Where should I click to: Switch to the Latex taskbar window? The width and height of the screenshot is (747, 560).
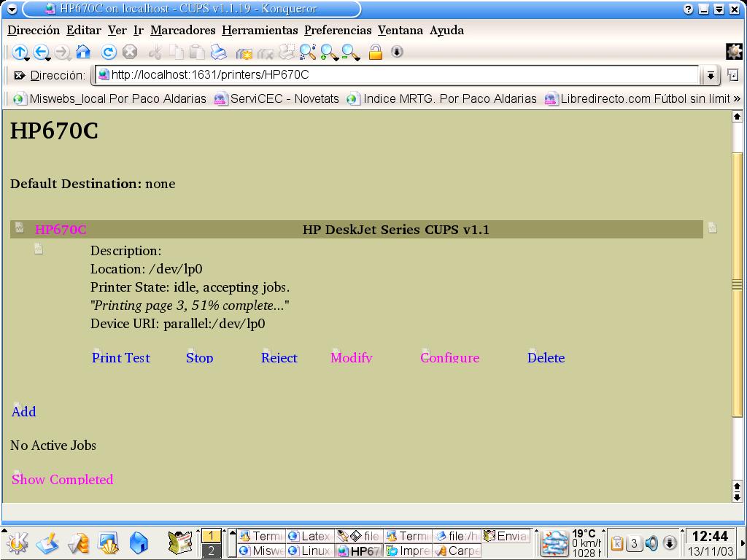(310, 536)
